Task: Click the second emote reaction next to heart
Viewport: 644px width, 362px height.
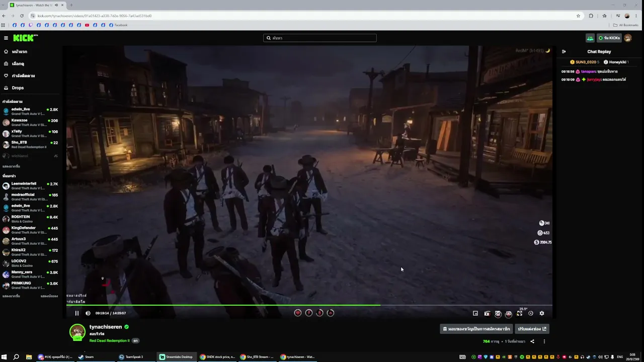Action: coord(309,313)
